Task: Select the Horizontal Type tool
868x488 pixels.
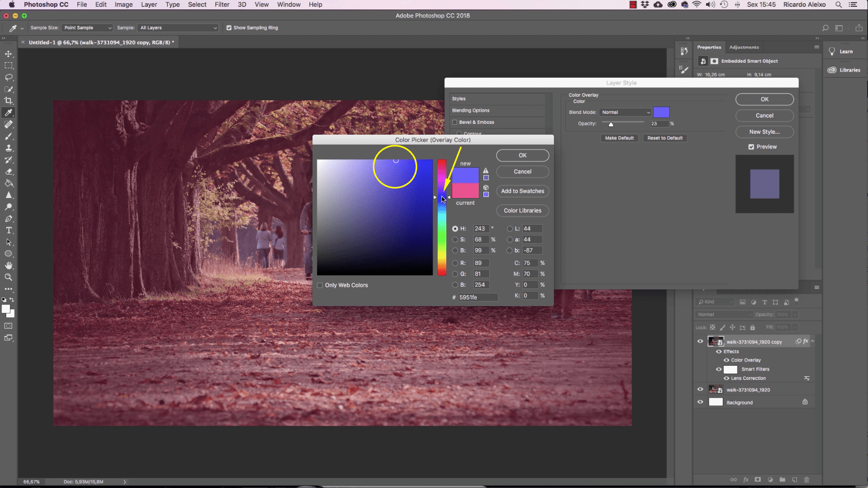Action: [8, 230]
